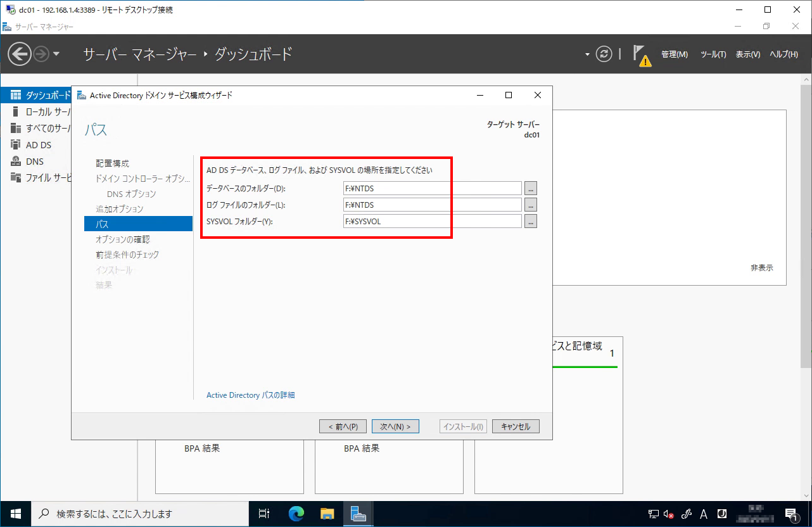Screen dimensions: 812x527
Task: Open the 管理(M) menu
Action: tap(675, 54)
